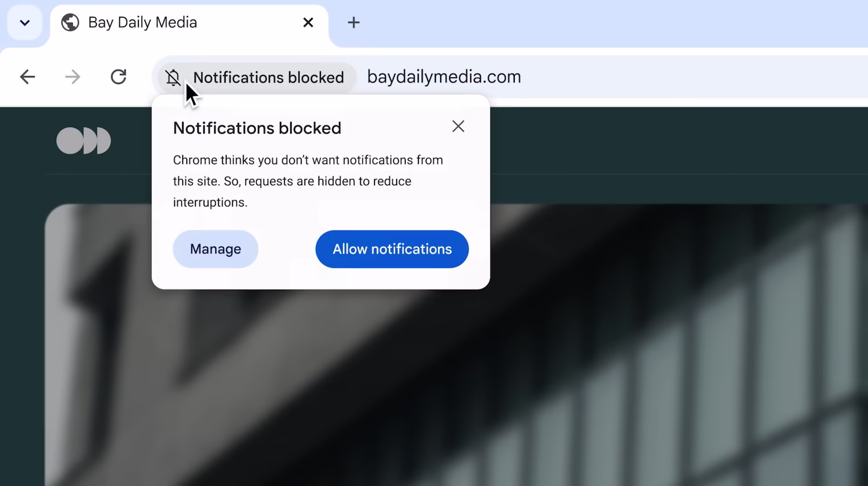Click the popup's Notifications blocked heading
The image size is (868, 486).
[257, 128]
